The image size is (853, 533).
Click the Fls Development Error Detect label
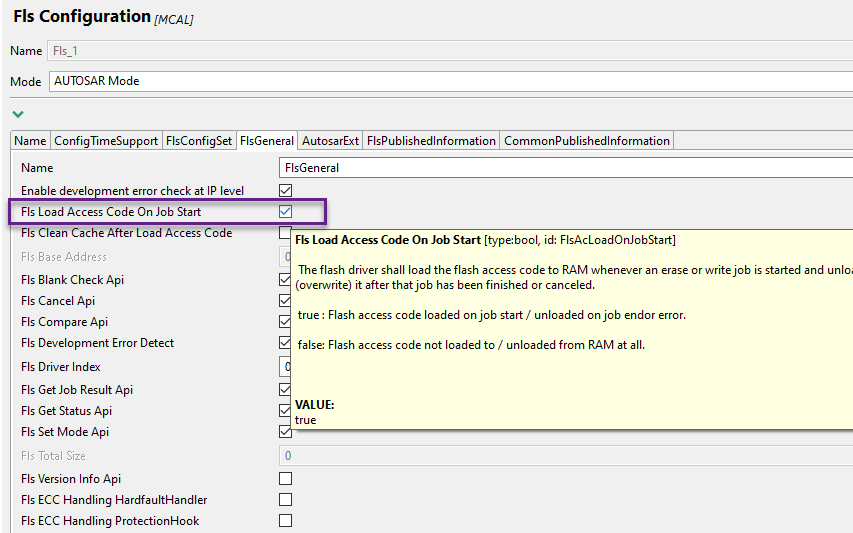click(97, 343)
